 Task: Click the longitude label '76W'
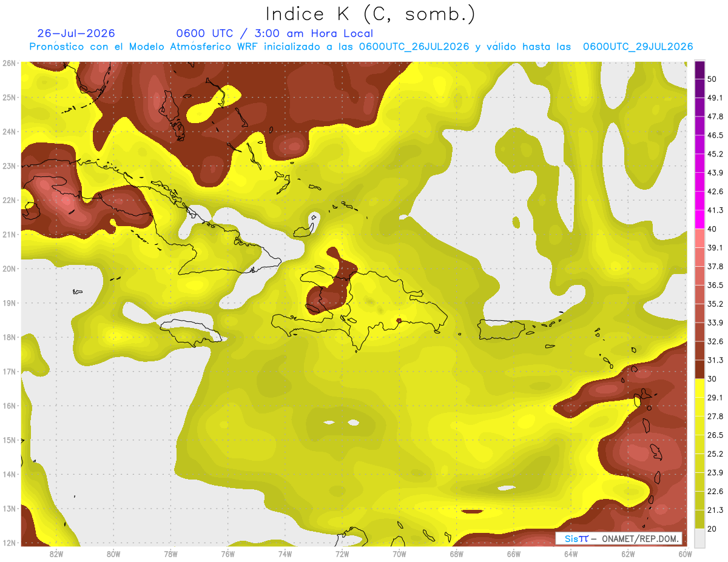coord(228,554)
